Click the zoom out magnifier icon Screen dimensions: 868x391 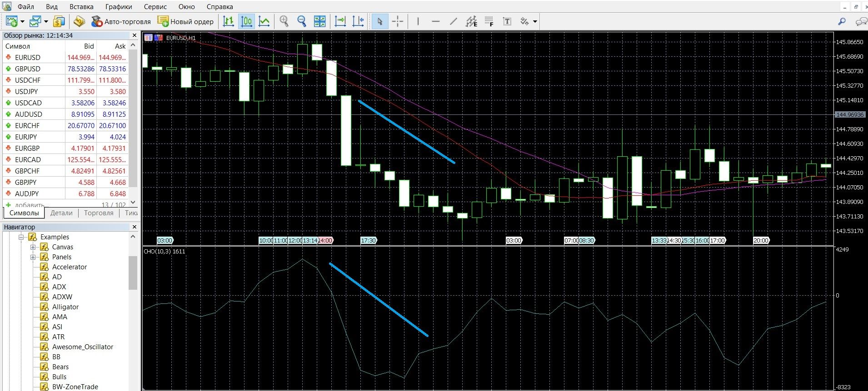[302, 21]
